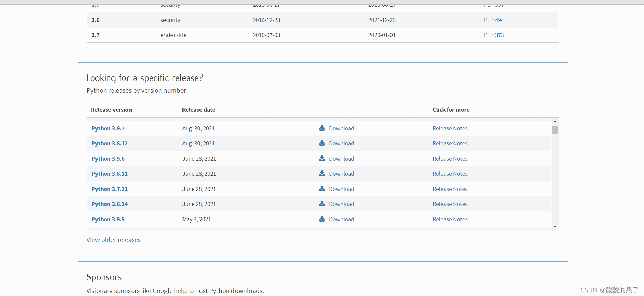The width and height of the screenshot is (644, 296).
Task: Open Python 3.9.6 release page
Action: coord(108,159)
